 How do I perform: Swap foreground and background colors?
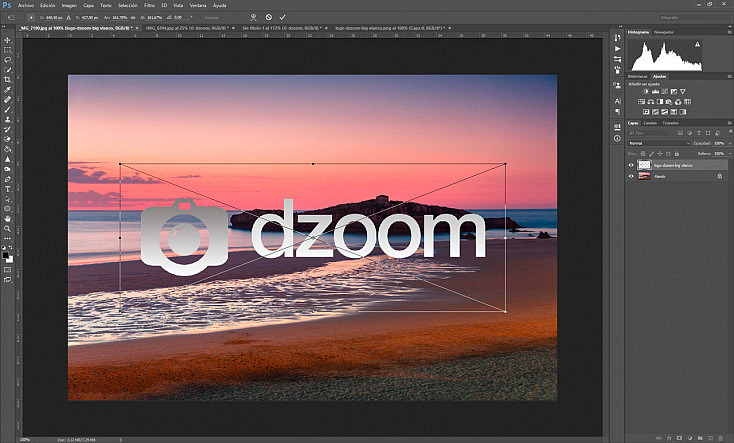[11, 247]
